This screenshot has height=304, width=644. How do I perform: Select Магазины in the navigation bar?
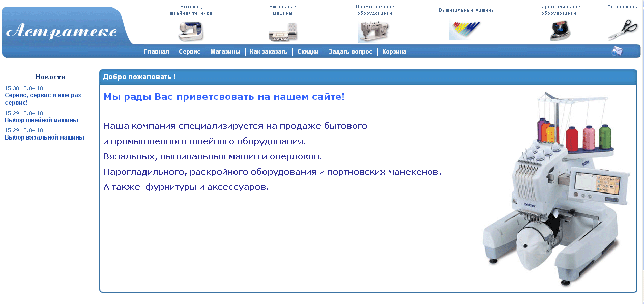tap(225, 52)
